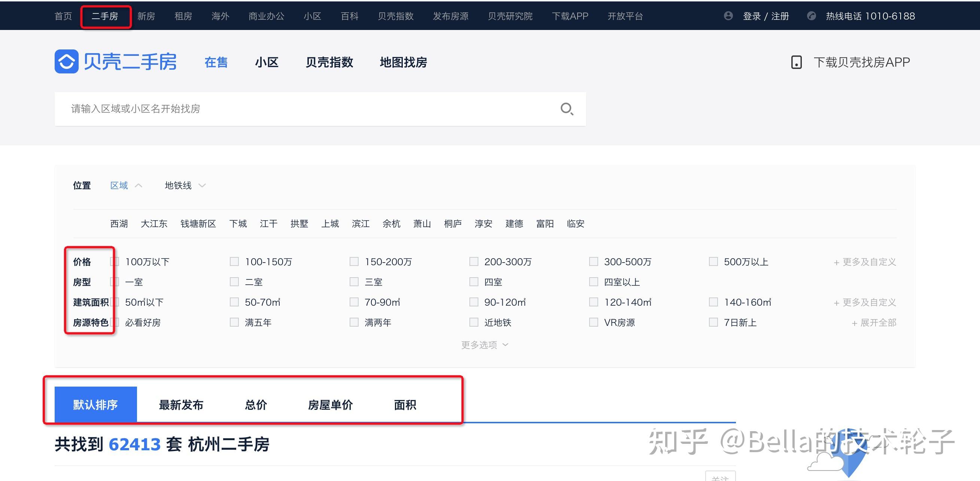The image size is (980, 481).
Task: Filter by the 西湖 district
Action: click(119, 224)
